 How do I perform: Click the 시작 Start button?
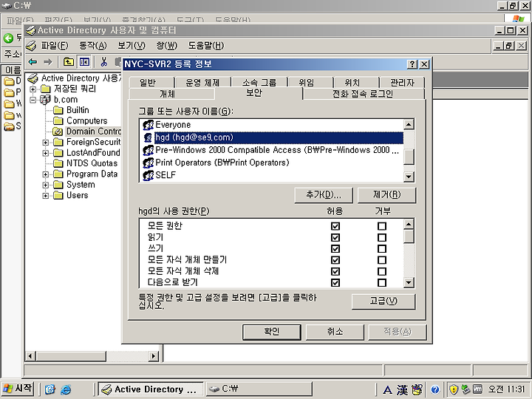point(17,389)
